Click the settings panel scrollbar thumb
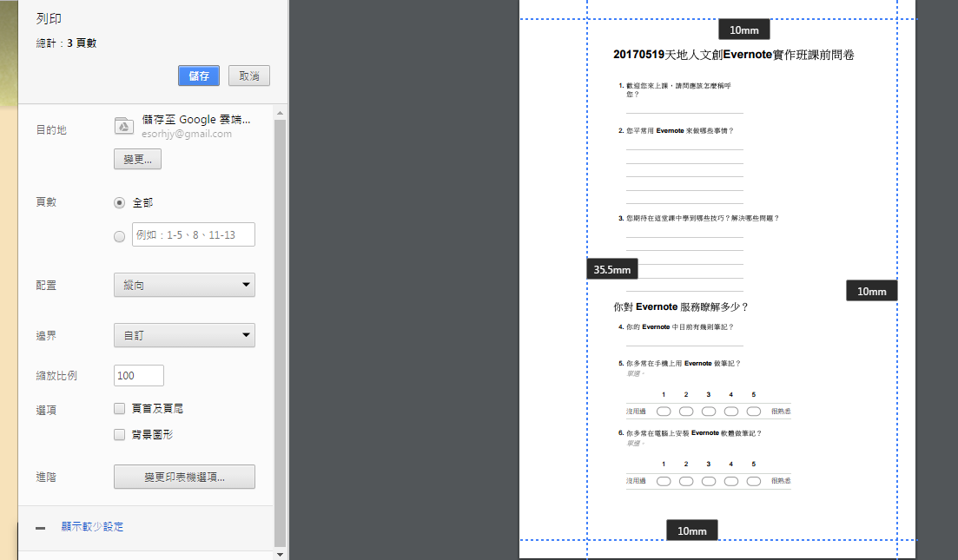 280,333
